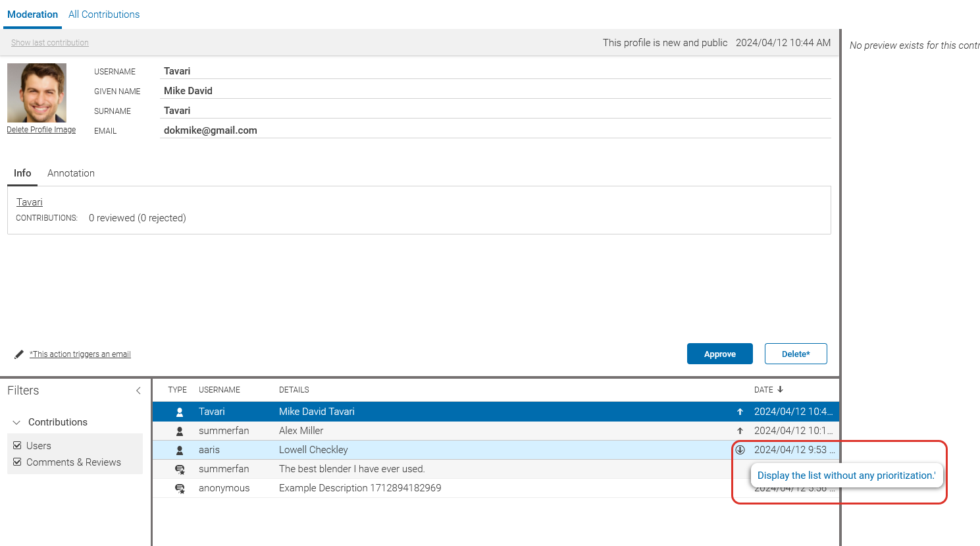The image size is (980, 546).
Task: Click the user icon in the aaris row
Action: 179,450
